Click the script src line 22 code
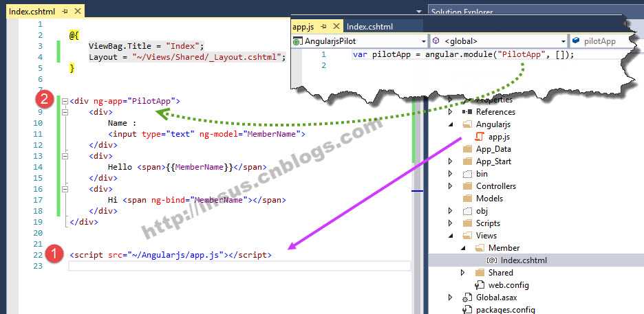 (171, 255)
